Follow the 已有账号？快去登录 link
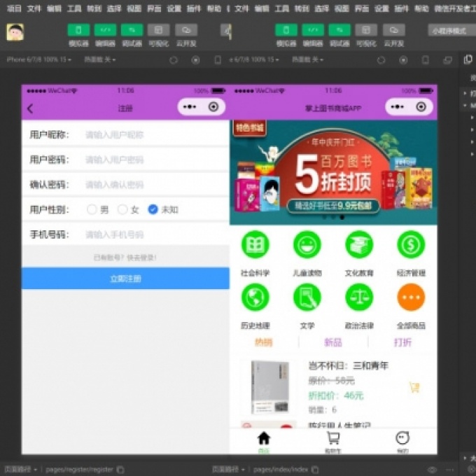Image resolution: width=476 pixels, height=476 pixels. (x=125, y=258)
